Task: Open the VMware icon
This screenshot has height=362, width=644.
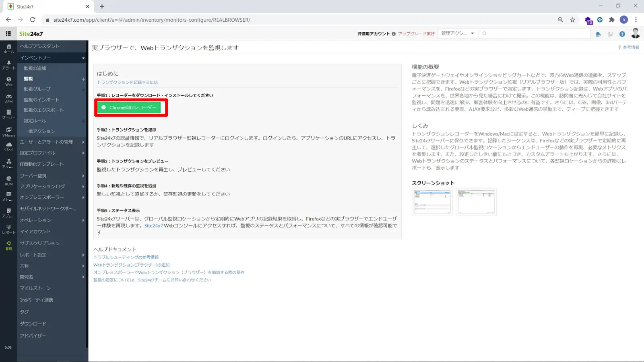Action: click(x=8, y=132)
